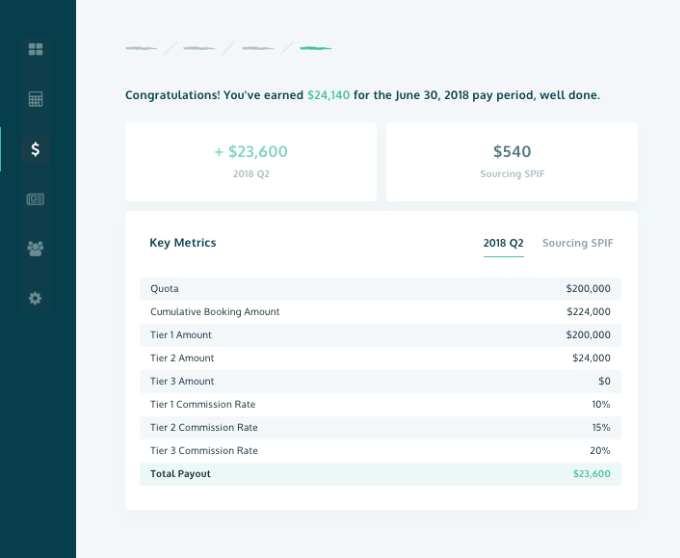Click the Quota row
Viewport: 680px width, 558px height.
pyautogui.click(x=380, y=289)
